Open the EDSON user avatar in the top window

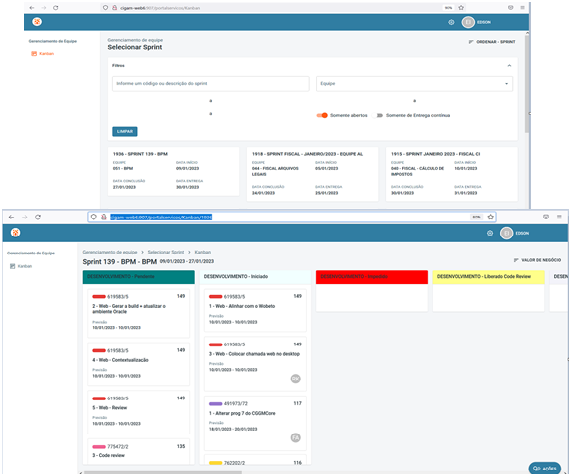(468, 22)
